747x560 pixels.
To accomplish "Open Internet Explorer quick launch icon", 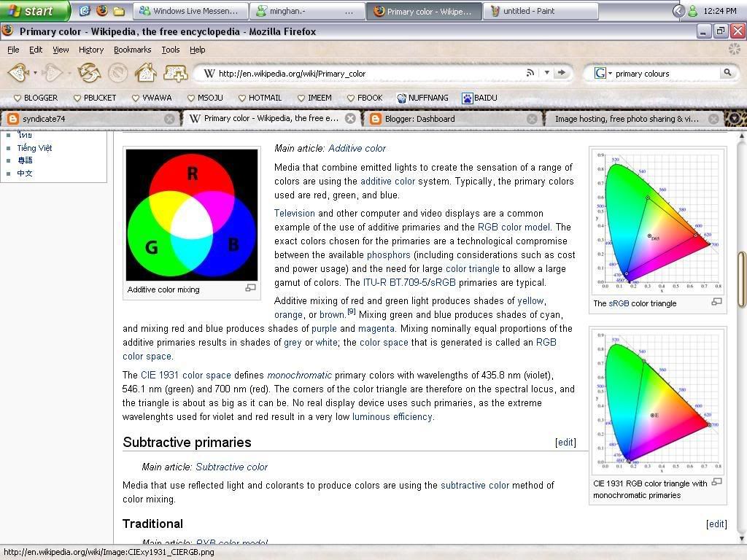I will click(85, 10).
